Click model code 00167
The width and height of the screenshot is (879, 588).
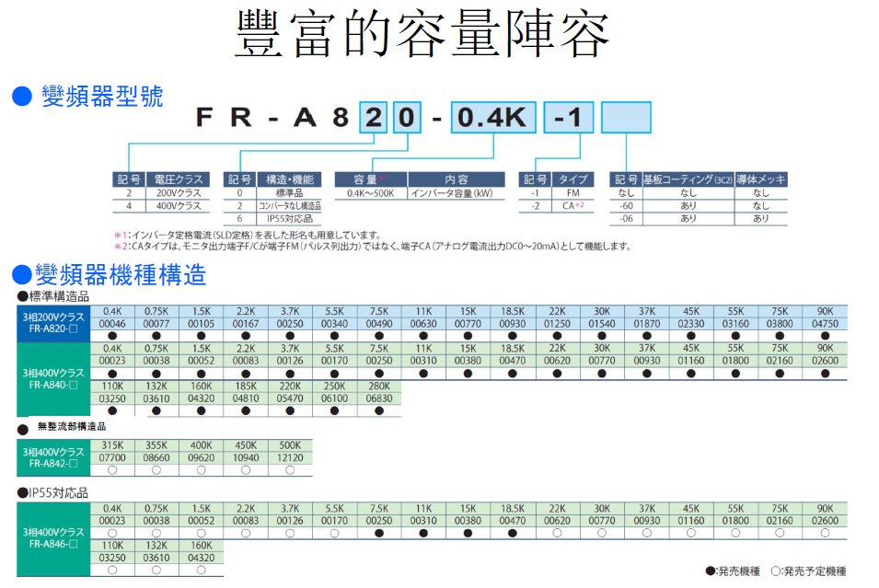tap(246, 324)
